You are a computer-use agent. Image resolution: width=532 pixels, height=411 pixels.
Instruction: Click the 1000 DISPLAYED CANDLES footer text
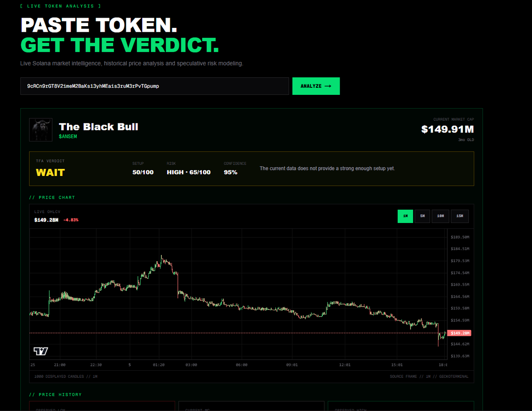click(66, 376)
